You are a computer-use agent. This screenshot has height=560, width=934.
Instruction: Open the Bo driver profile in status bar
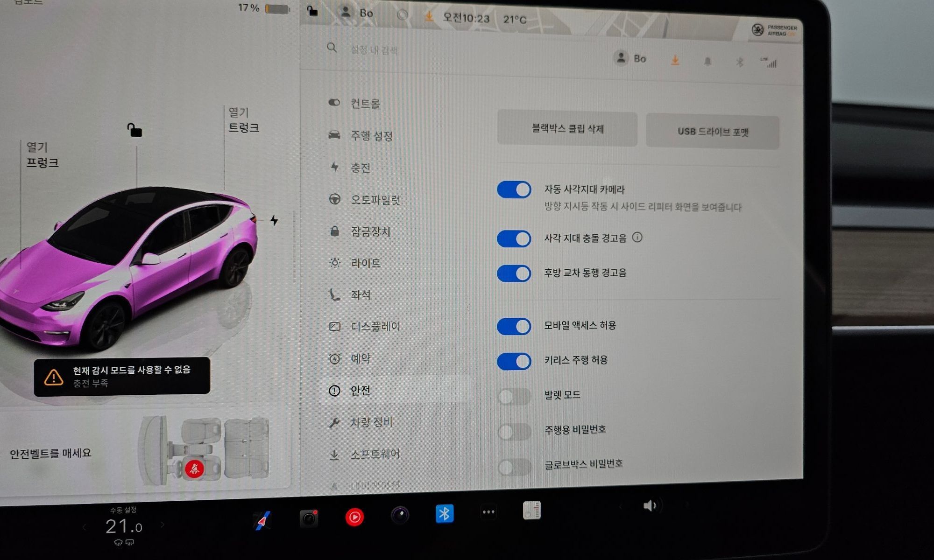tap(357, 13)
